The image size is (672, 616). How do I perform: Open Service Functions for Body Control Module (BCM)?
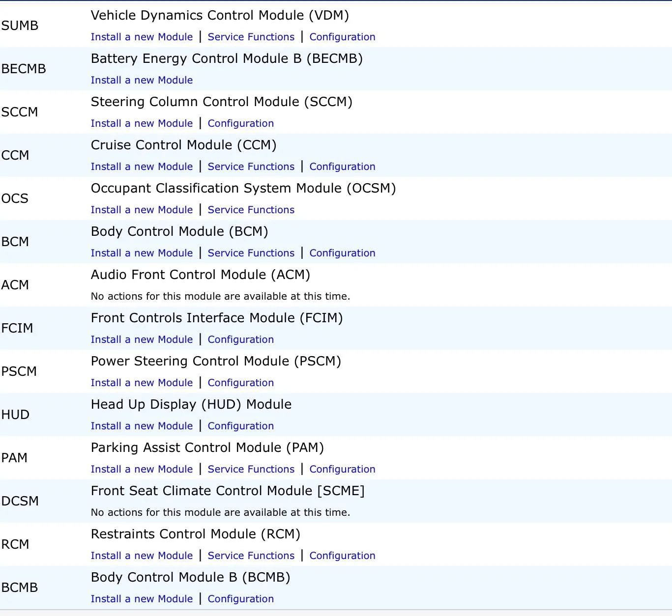click(x=251, y=253)
